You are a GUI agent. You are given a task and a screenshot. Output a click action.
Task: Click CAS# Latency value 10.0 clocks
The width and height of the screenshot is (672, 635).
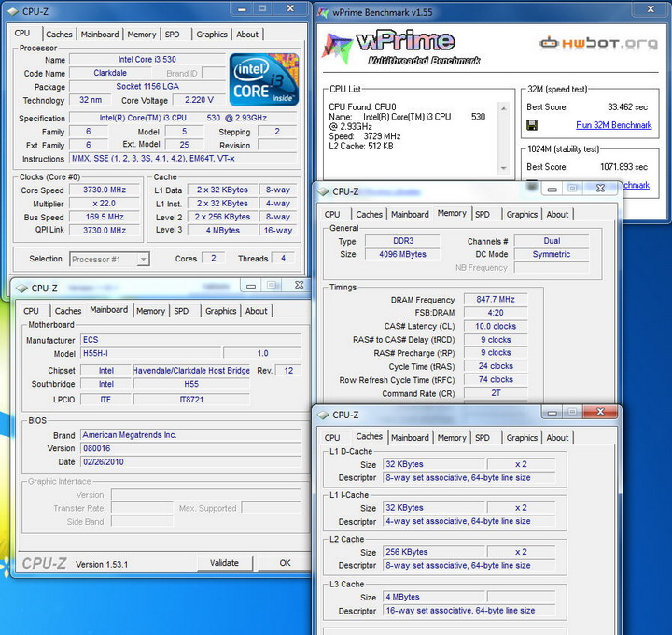point(496,326)
